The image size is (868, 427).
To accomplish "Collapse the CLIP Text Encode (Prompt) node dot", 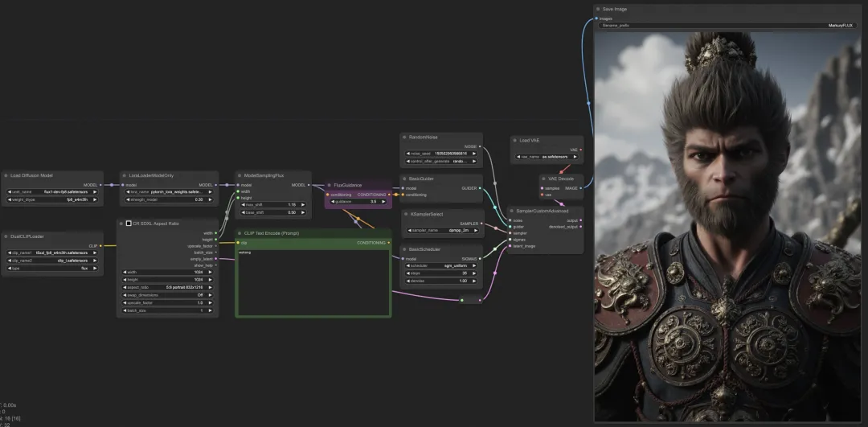I will click(x=240, y=233).
